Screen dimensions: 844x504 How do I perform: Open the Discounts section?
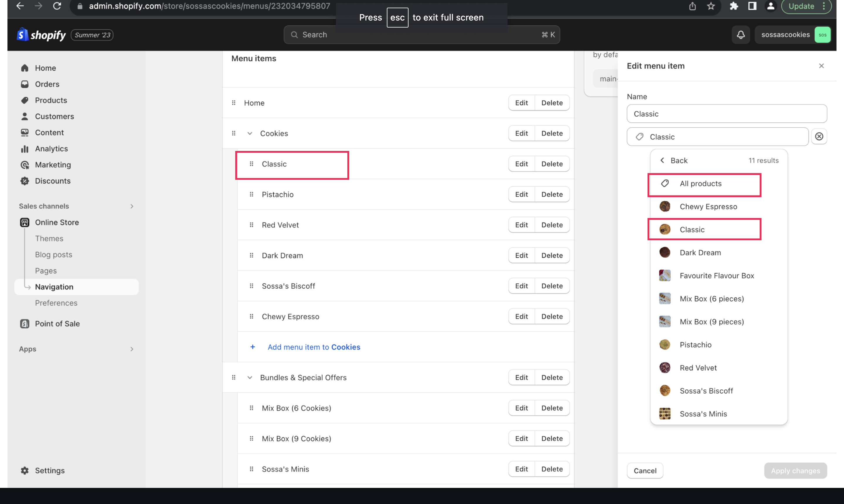[x=53, y=181]
